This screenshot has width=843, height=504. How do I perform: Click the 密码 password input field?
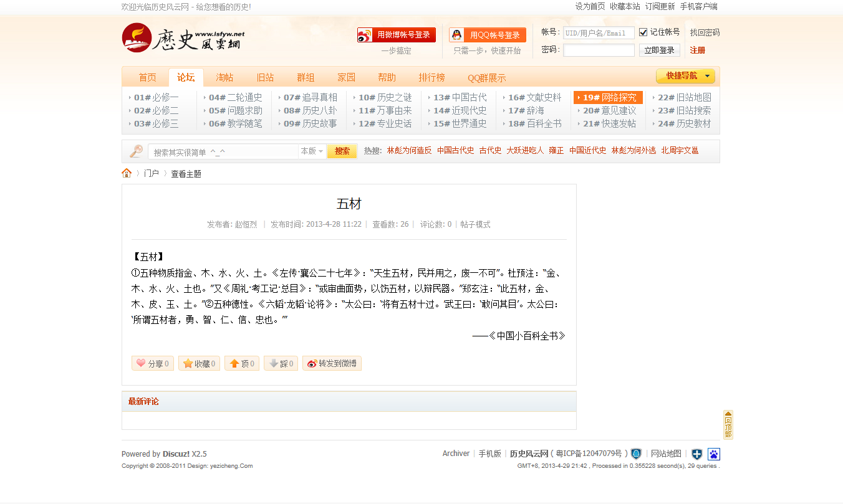pyautogui.click(x=599, y=50)
